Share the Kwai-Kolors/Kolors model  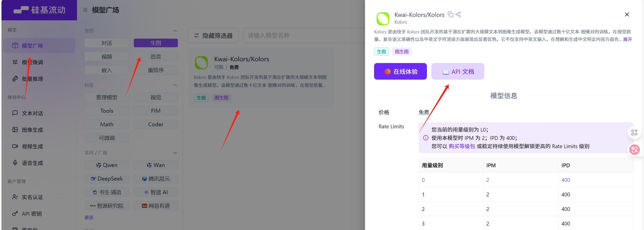pos(458,15)
